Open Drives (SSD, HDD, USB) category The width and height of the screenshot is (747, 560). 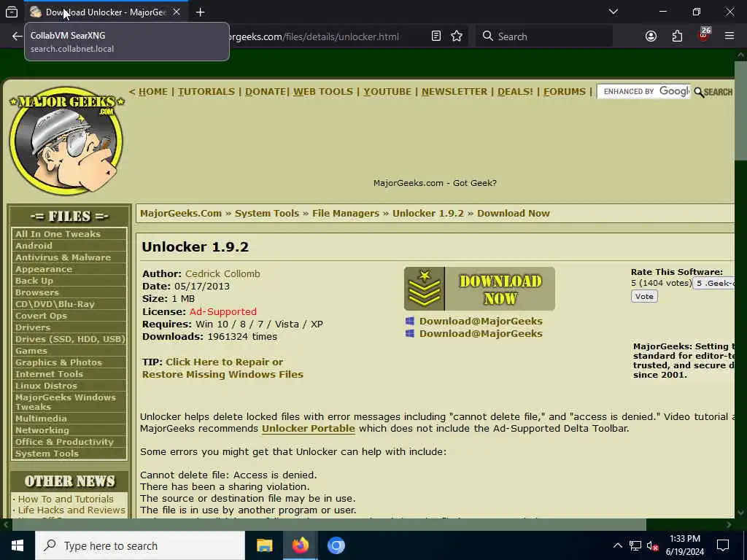click(69, 339)
